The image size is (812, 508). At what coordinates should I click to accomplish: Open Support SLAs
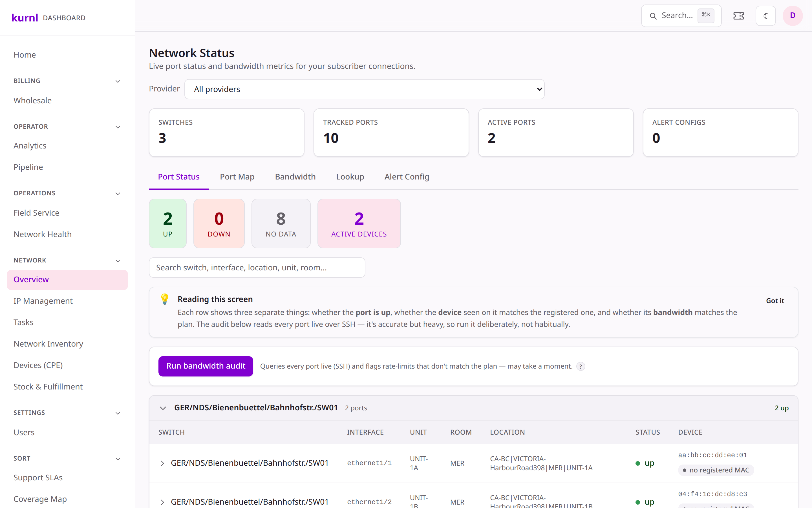[x=67, y=478]
